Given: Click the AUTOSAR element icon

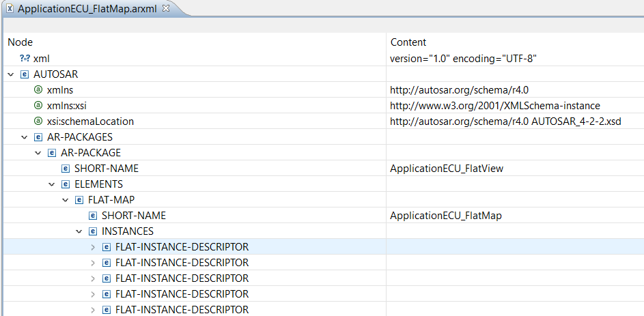Looking at the screenshot, I should [24, 74].
